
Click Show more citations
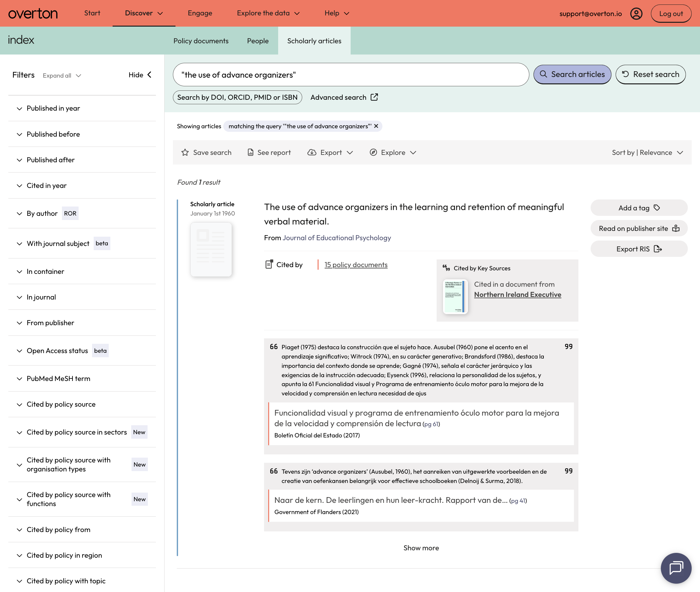[421, 548]
